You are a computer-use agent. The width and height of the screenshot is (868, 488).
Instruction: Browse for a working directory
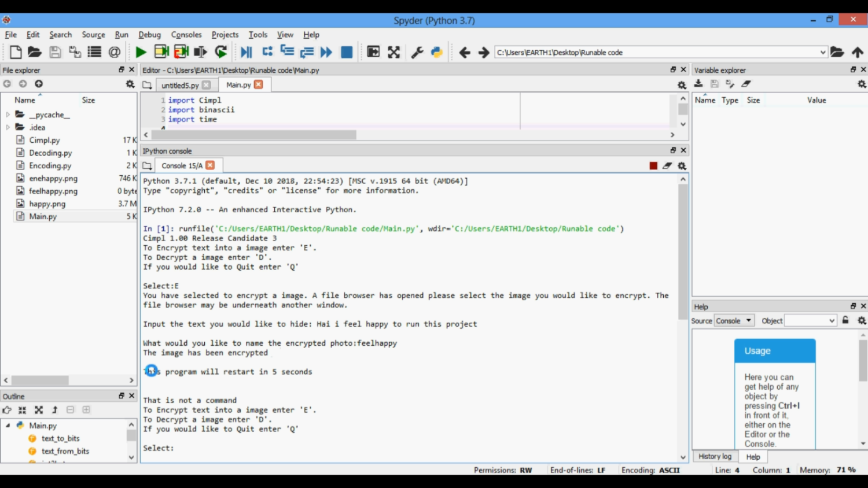point(837,52)
